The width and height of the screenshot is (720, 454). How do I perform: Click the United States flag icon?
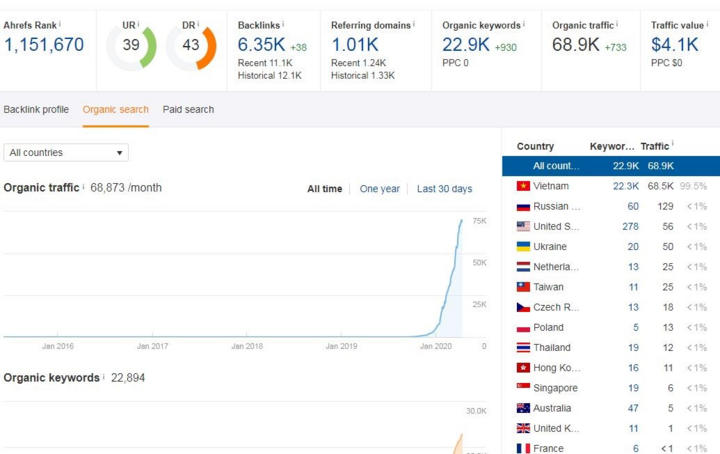point(523,226)
